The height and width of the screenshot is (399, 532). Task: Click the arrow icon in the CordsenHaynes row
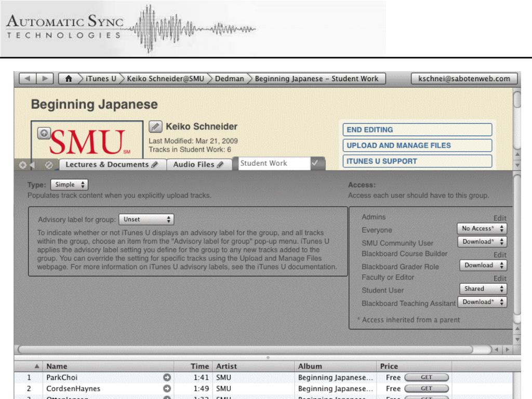pyautogui.click(x=167, y=389)
